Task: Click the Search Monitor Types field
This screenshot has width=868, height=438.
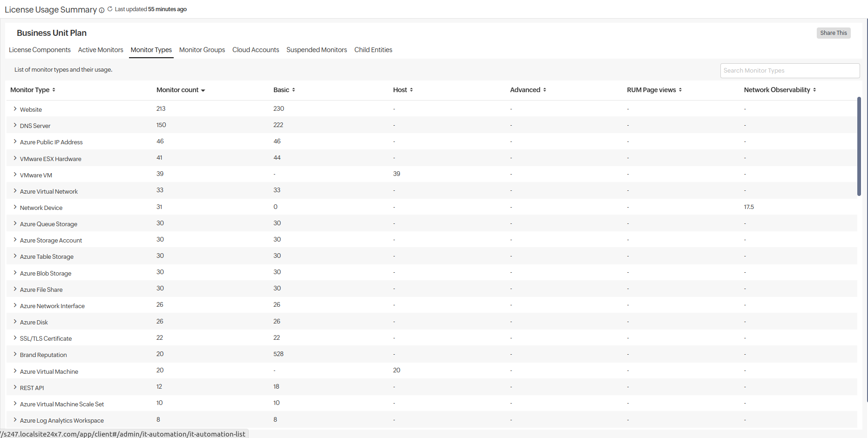Action: [x=789, y=71]
